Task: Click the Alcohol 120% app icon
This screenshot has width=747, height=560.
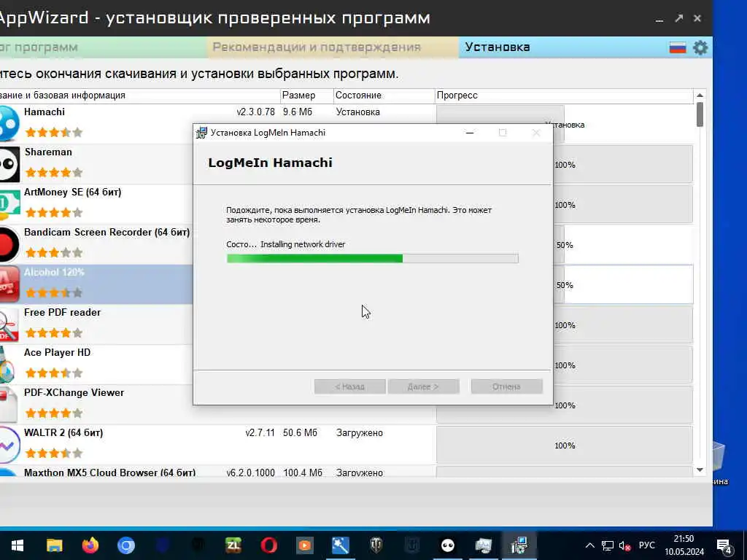Action: [x=9, y=285]
